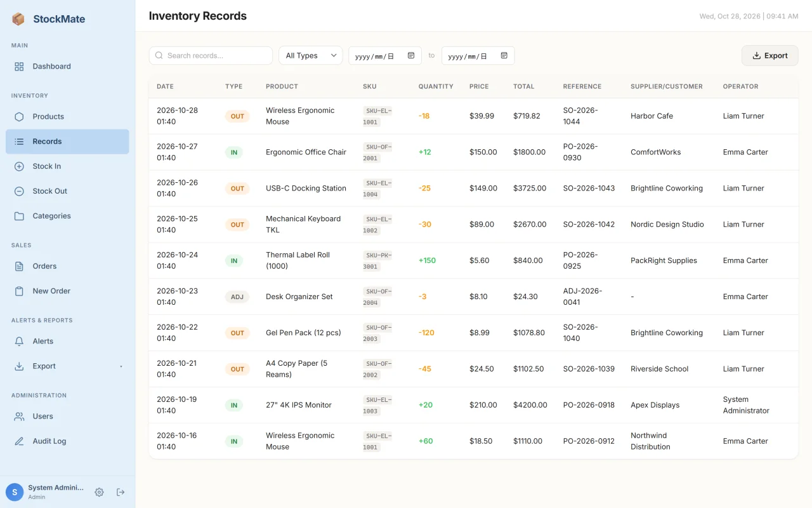This screenshot has width=812, height=508.
Task: Click the Mechanical Keyboard TKL product name
Action: [x=303, y=225]
